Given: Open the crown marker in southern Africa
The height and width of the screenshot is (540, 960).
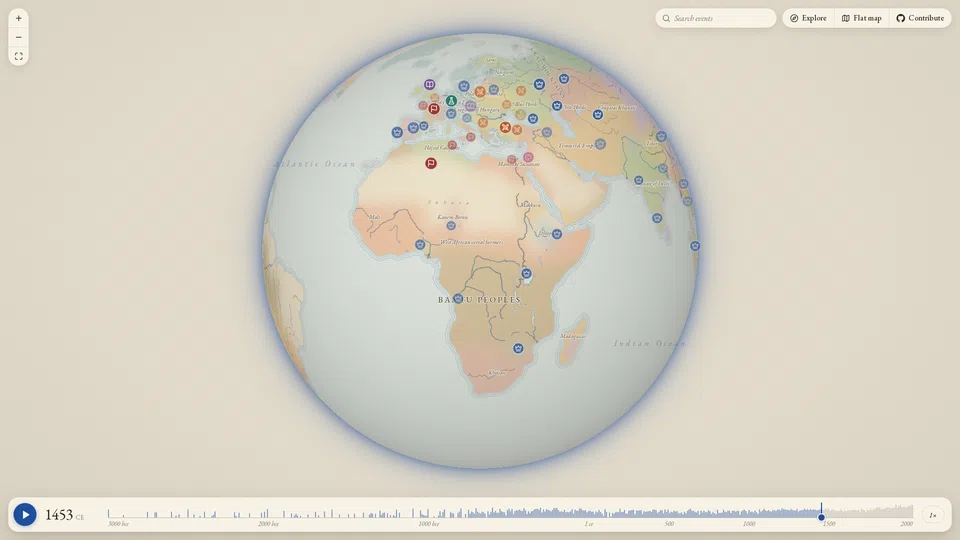Looking at the screenshot, I should click(519, 348).
